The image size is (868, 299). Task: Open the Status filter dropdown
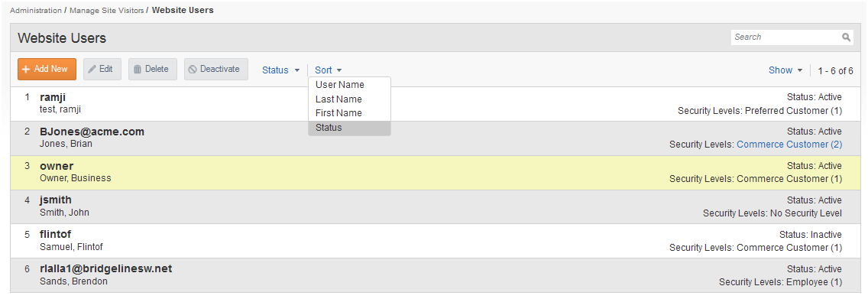[280, 70]
